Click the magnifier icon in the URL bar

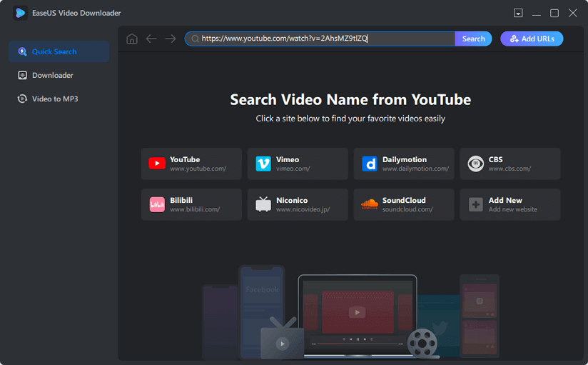pyautogui.click(x=195, y=39)
